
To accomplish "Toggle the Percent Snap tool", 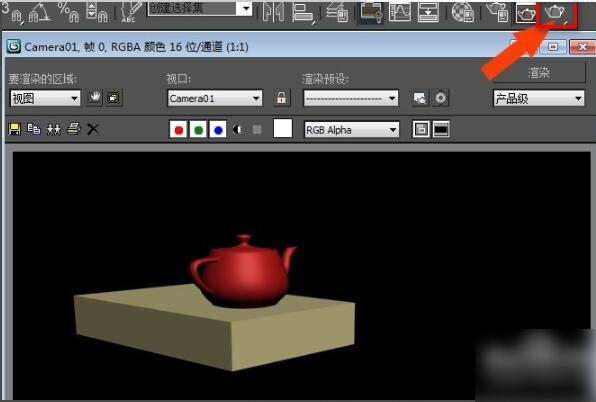I will 68,12.
